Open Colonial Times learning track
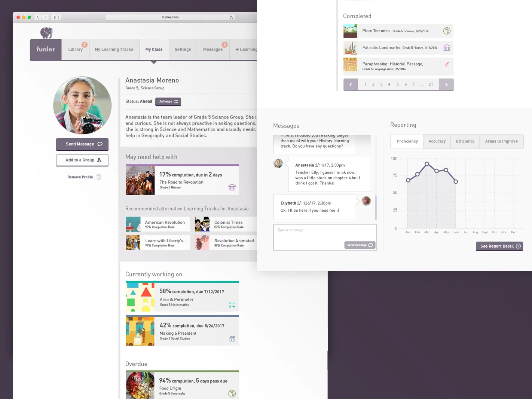The width and height of the screenshot is (532, 399). pos(226,224)
